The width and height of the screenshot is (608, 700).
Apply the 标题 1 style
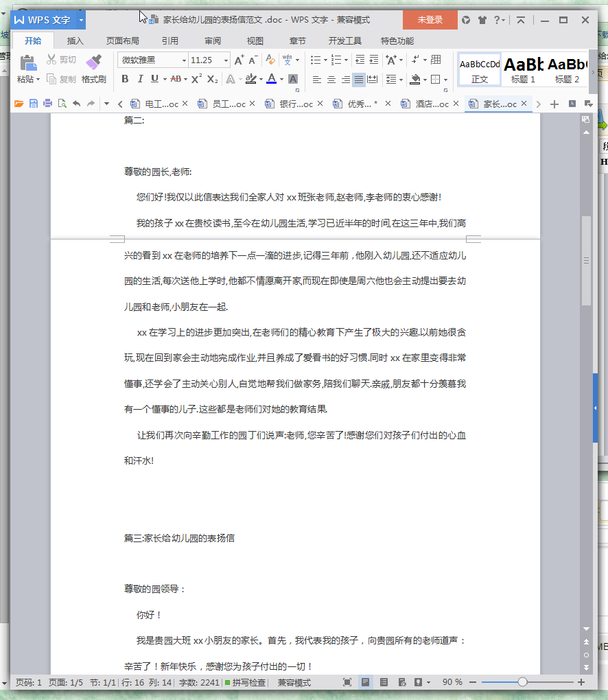click(x=523, y=70)
